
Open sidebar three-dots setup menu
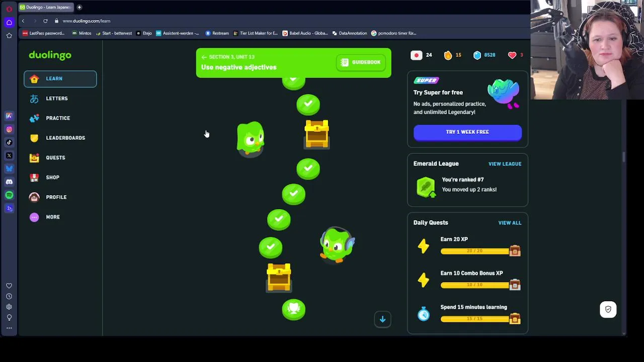pyautogui.click(x=9, y=328)
